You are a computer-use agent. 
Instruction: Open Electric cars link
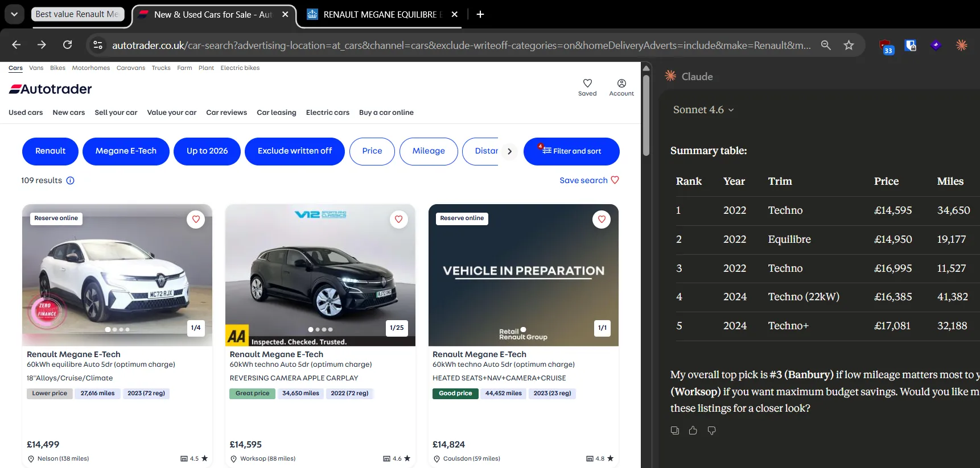click(328, 113)
